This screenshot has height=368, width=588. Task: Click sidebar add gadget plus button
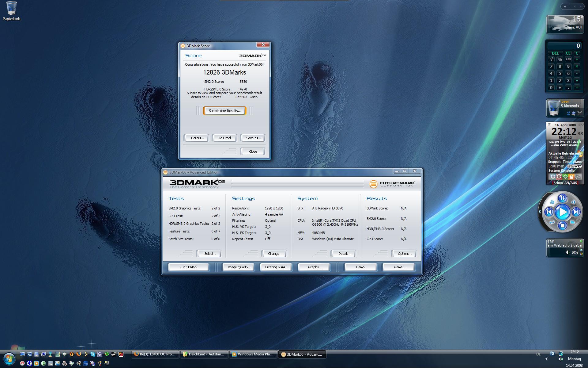coord(565,6)
